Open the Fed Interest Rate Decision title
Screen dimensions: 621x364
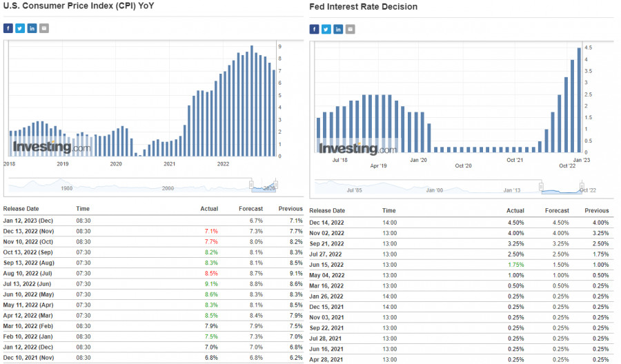pos(364,7)
